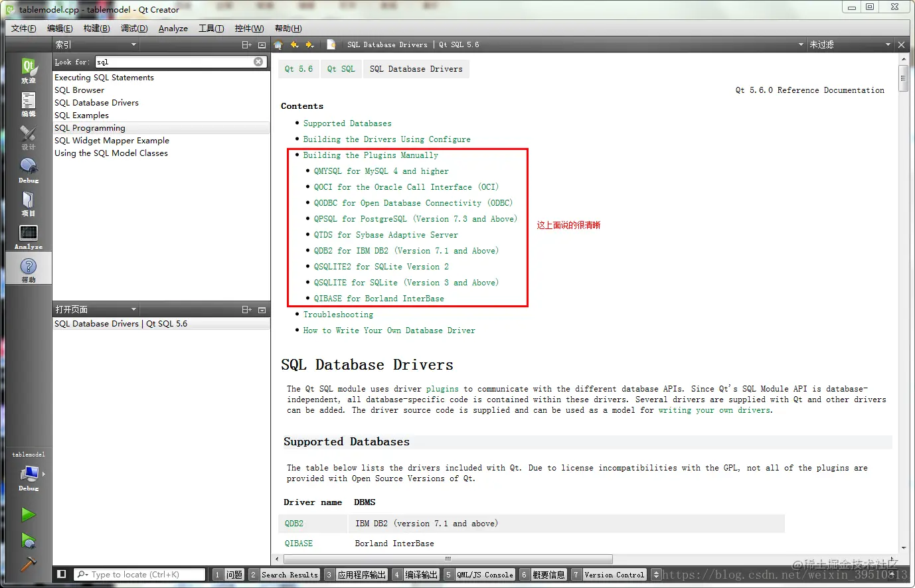The width and height of the screenshot is (915, 588).
Task: Open the 打开页面 panel dropdown
Action: point(96,309)
